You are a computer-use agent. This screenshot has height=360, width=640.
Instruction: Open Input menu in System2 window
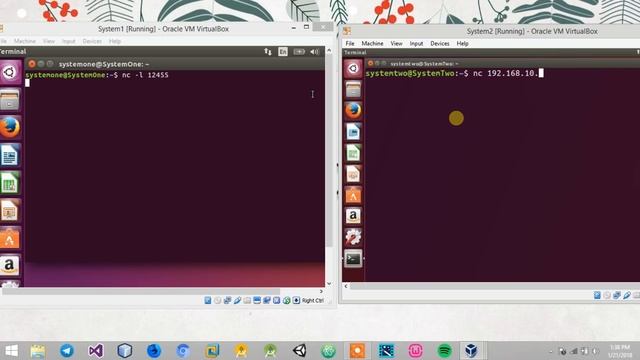coord(416,43)
